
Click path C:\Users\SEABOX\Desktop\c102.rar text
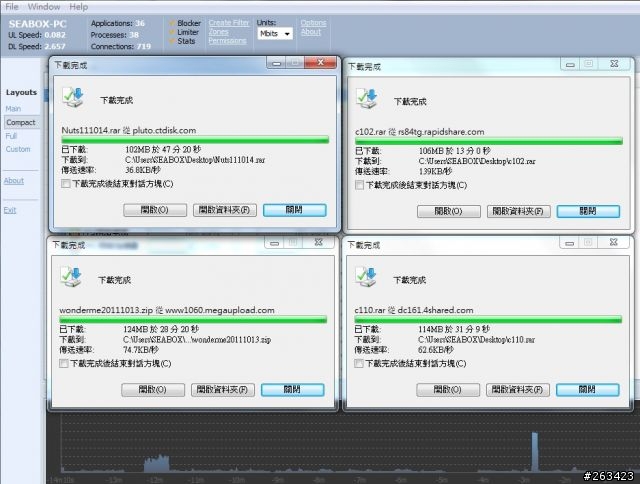pos(477,161)
